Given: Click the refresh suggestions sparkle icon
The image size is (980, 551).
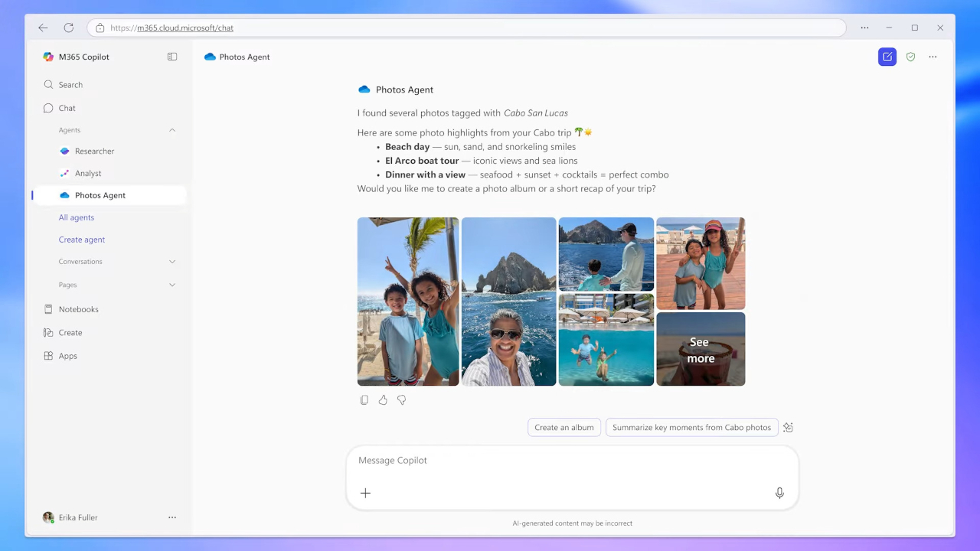Looking at the screenshot, I should coord(788,428).
